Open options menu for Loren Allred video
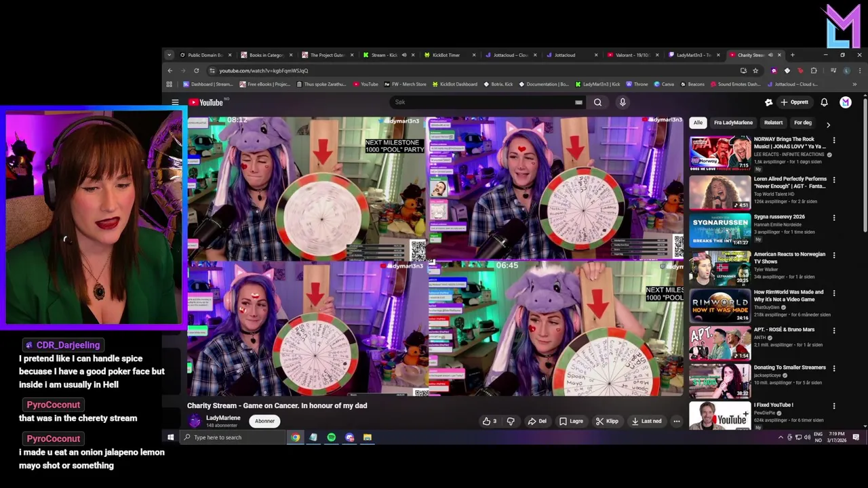Image resolution: width=868 pixels, height=488 pixels. [x=834, y=180]
